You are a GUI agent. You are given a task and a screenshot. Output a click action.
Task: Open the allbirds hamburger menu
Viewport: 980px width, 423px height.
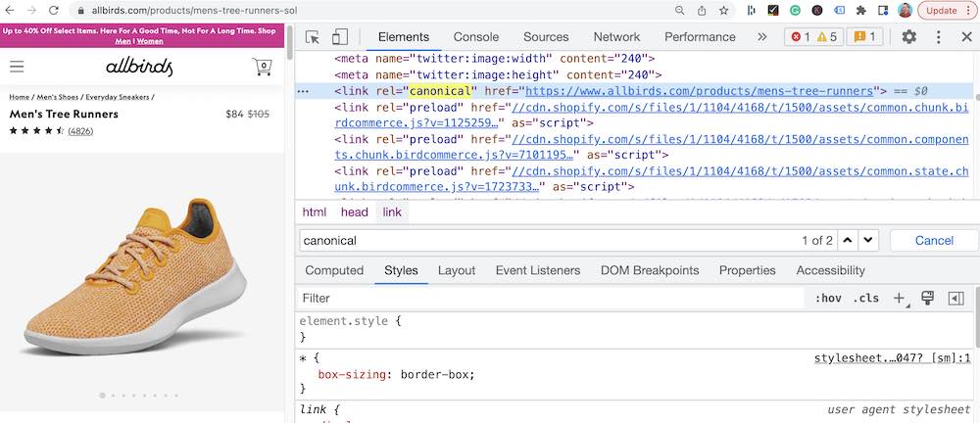tap(17, 67)
